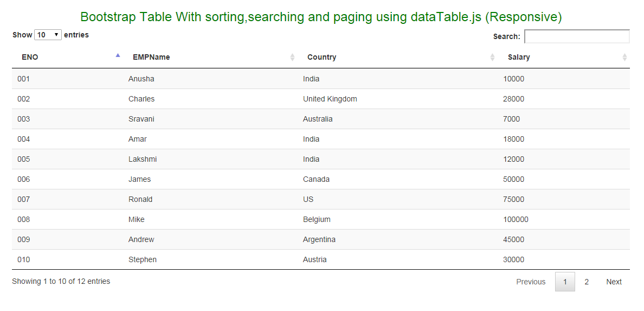This screenshot has width=644, height=311.
Task: Select page 1 in pagination
Action: [565, 282]
